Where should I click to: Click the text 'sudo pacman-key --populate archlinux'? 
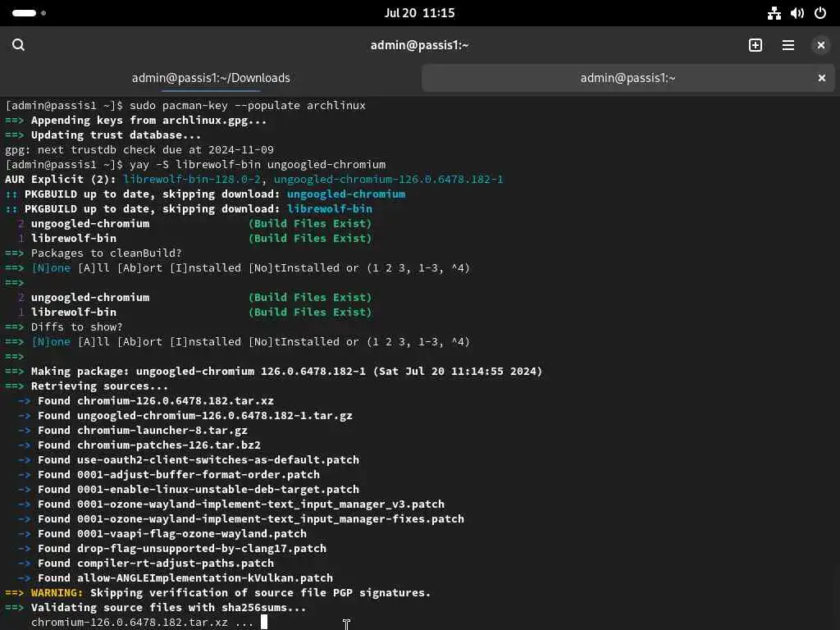248,106
